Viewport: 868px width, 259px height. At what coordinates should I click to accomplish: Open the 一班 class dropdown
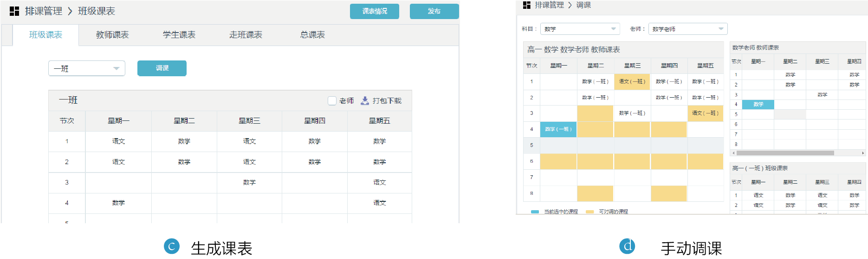[x=87, y=68]
